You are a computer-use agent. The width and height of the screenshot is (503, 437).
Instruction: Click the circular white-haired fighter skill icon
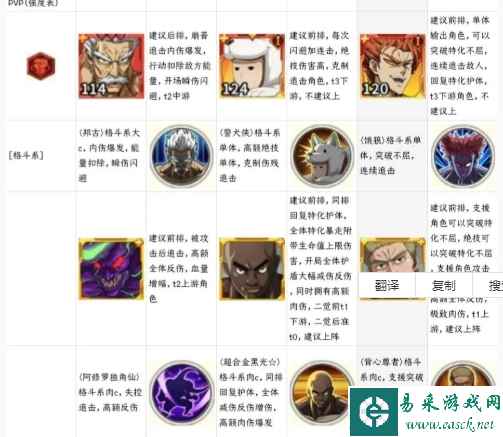coord(181,156)
